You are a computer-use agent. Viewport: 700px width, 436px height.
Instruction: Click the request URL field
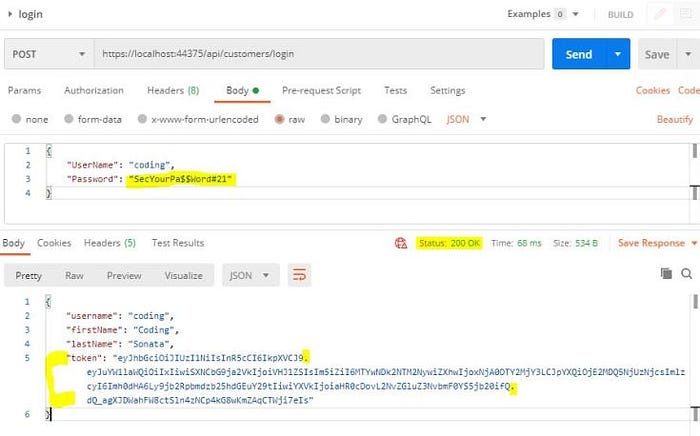click(x=319, y=54)
